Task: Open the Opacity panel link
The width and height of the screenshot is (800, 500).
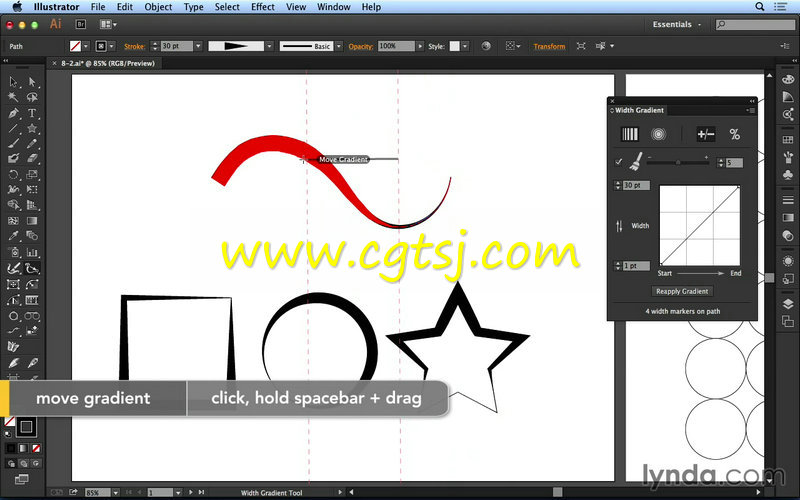Action: pyautogui.click(x=361, y=46)
